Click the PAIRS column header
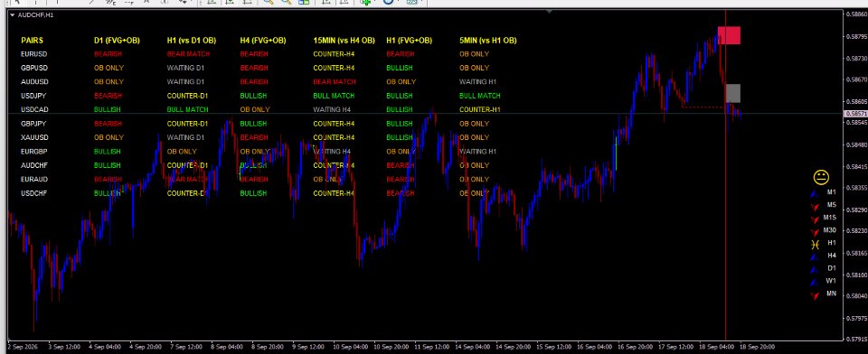 (x=33, y=41)
